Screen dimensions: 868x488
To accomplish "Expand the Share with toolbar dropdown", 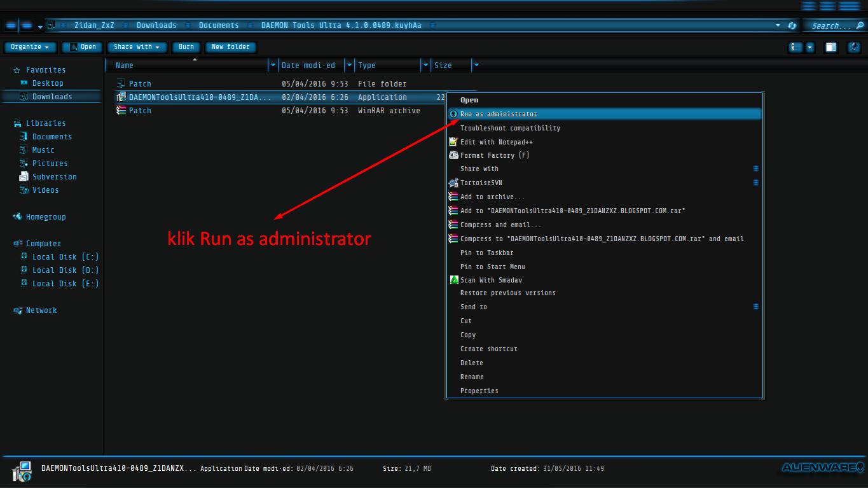I will pyautogui.click(x=137, y=47).
